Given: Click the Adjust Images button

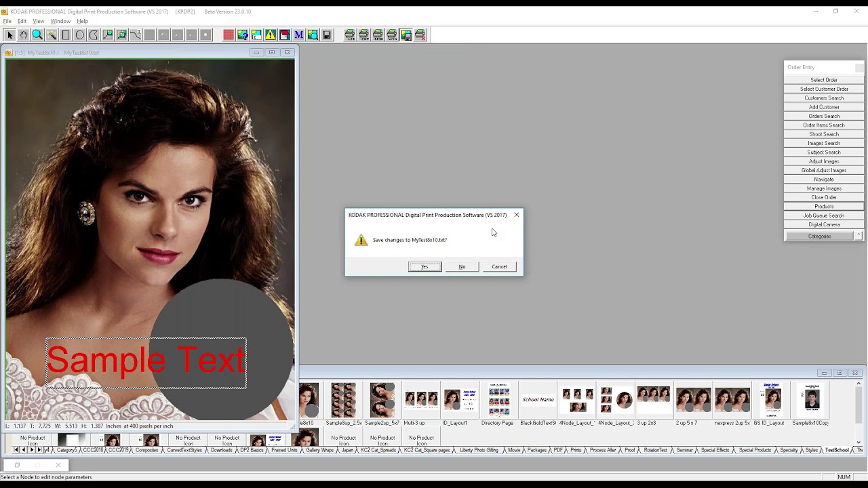Looking at the screenshot, I should [824, 161].
